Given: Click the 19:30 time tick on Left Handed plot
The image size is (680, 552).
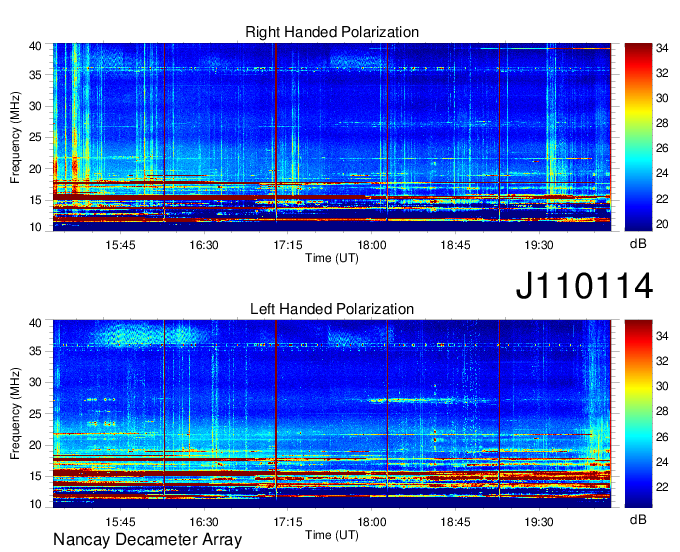Looking at the screenshot, I should (539, 522).
